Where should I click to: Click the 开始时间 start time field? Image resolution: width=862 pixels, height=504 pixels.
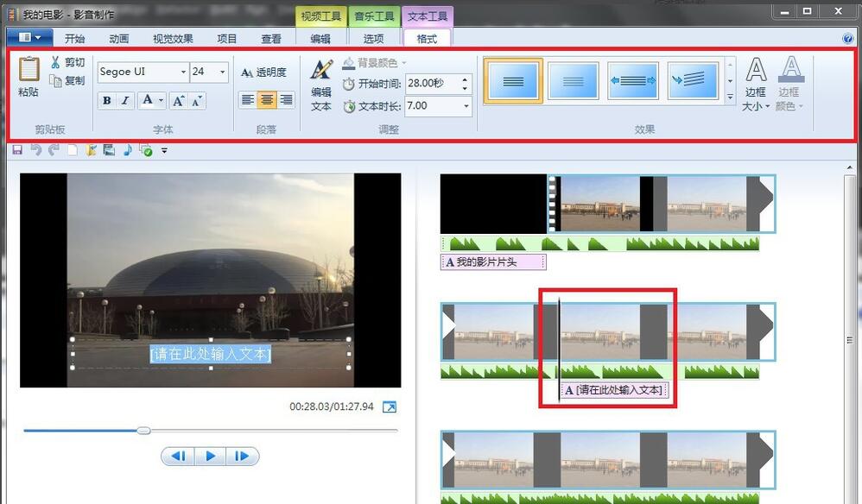[x=432, y=84]
